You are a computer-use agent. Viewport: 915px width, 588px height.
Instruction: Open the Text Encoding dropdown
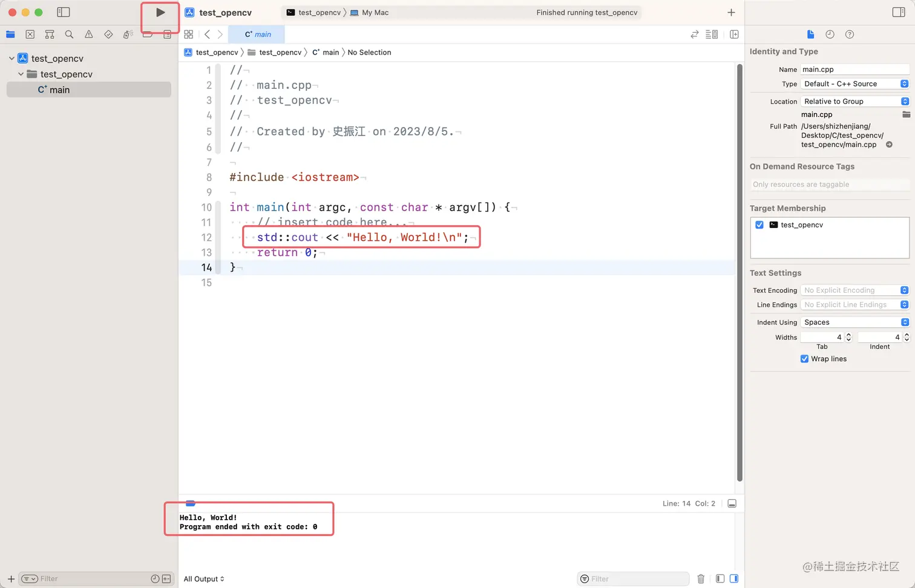(854, 290)
